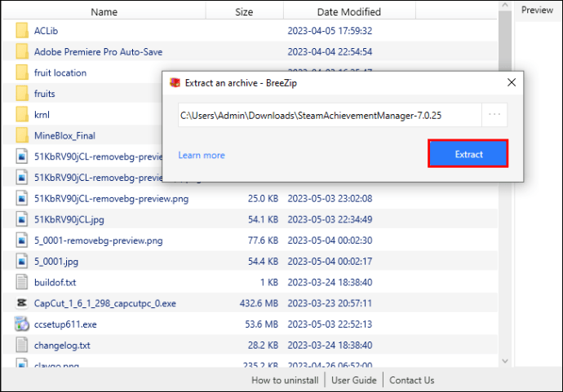
Task: Close the Extract an archive dialog
Action: [512, 82]
